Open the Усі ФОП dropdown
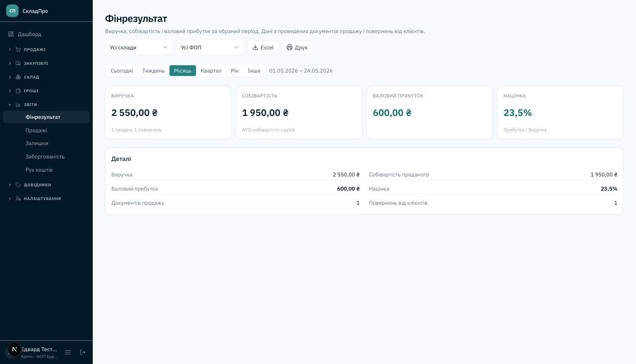The width and height of the screenshot is (636, 364). 210,47
